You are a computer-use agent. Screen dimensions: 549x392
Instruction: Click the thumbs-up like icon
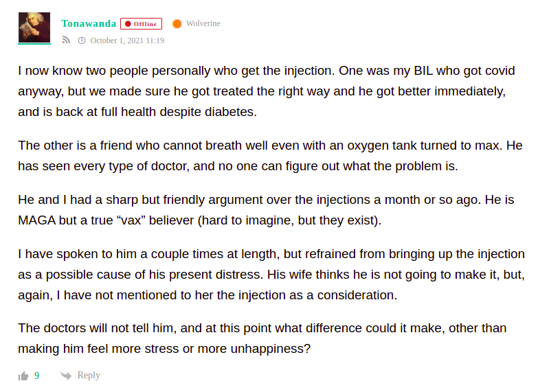point(23,376)
